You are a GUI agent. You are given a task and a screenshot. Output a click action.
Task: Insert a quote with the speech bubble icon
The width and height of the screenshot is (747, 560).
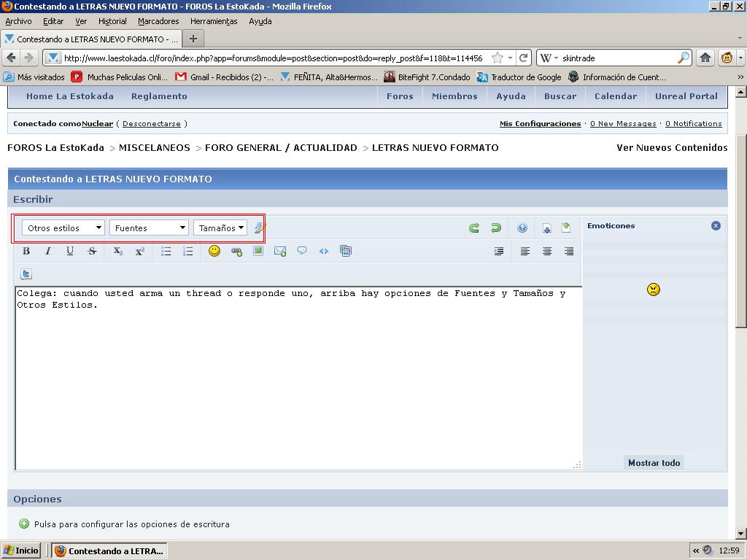(x=302, y=251)
